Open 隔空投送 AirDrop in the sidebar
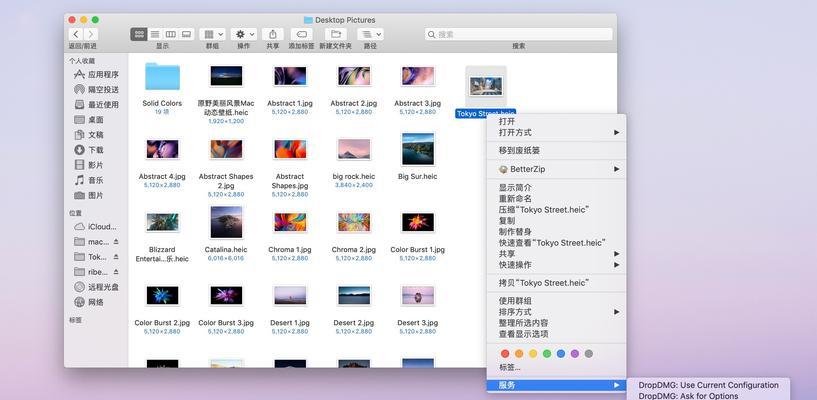This screenshot has height=400, width=817. tap(96, 90)
